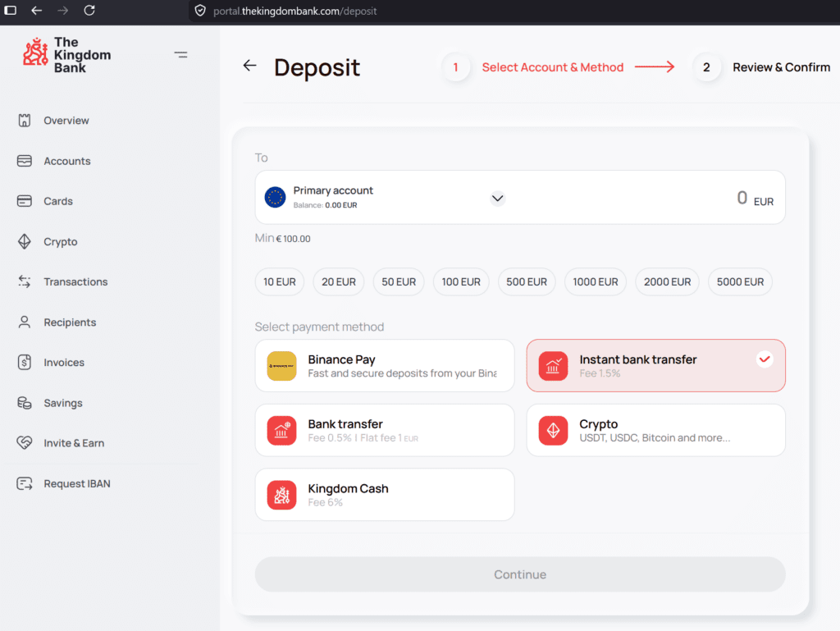Choose the 1000 EUR quick amount
Image resolution: width=840 pixels, height=631 pixels.
[596, 281]
